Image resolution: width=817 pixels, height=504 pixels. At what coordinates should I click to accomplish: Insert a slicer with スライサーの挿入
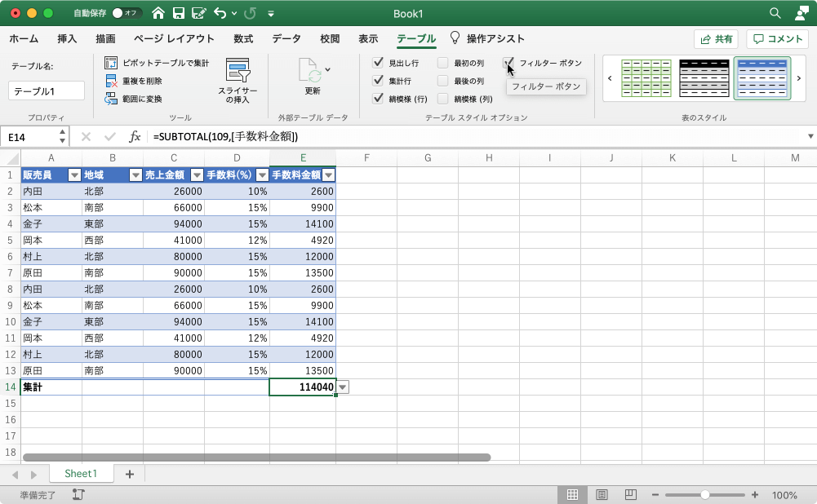(239, 79)
